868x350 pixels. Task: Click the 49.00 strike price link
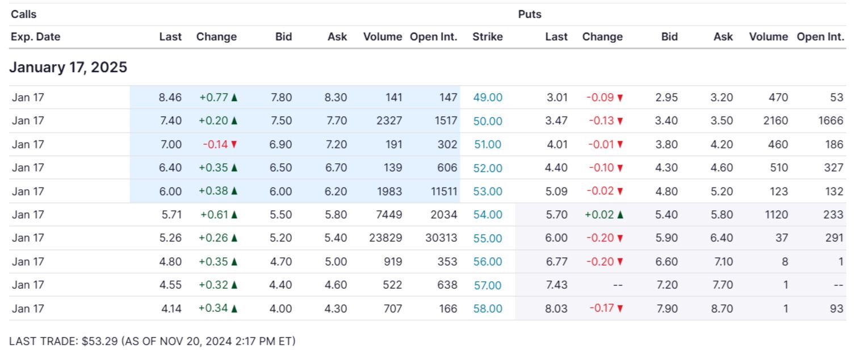click(x=488, y=97)
